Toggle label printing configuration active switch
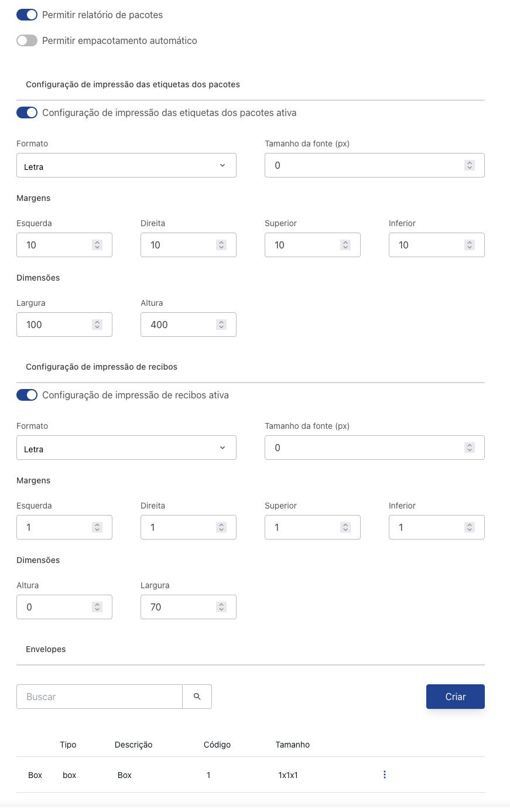The width and height of the screenshot is (510, 812). pyautogui.click(x=27, y=112)
